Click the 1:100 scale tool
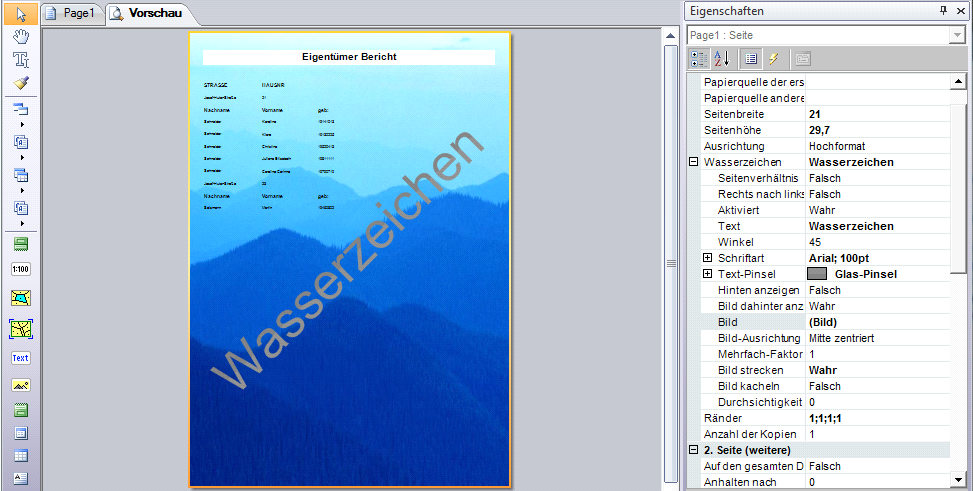The image size is (973, 491). click(x=21, y=269)
